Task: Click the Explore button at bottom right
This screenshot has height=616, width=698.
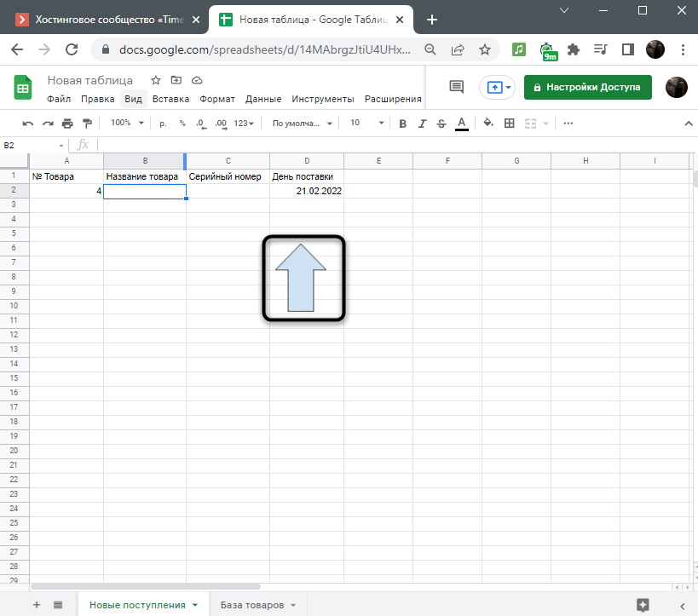Action: click(643, 605)
